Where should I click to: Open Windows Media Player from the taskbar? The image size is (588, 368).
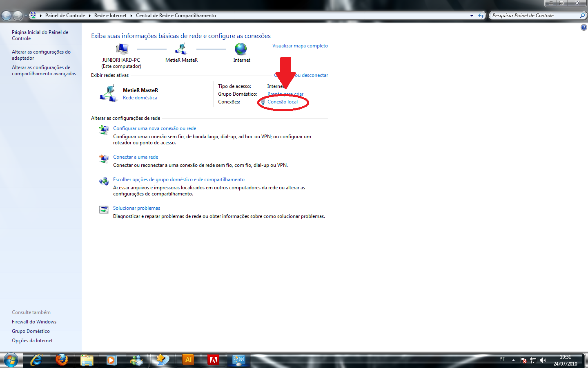(111, 360)
